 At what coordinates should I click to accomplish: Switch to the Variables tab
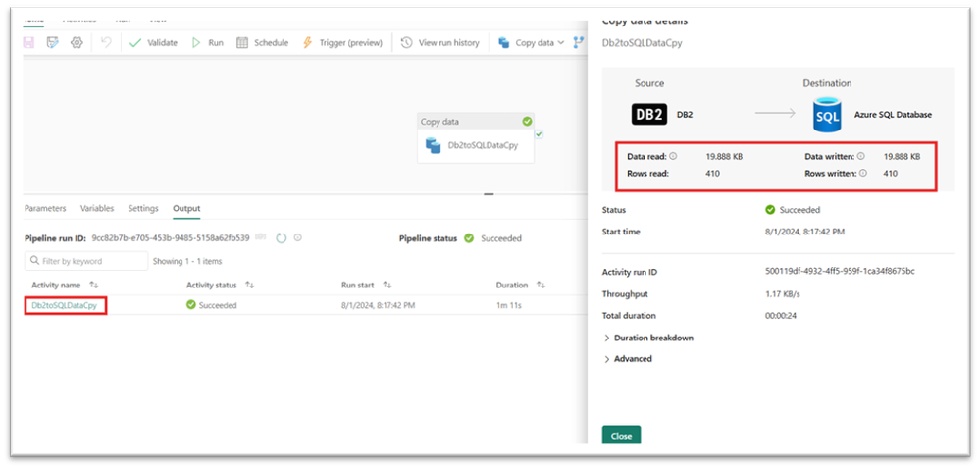tap(97, 208)
